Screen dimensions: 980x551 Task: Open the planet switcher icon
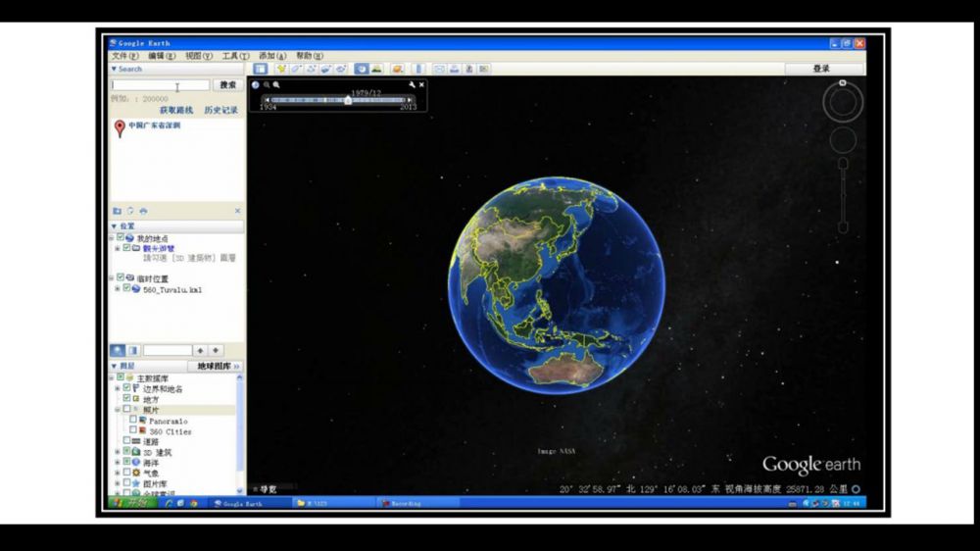(x=397, y=69)
